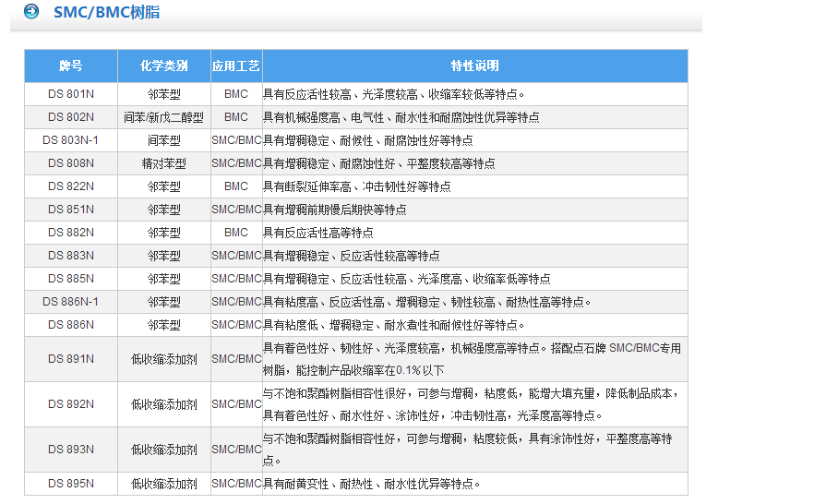
Task: Open the DS 891N low-shrink additive entry
Action: 71,359
